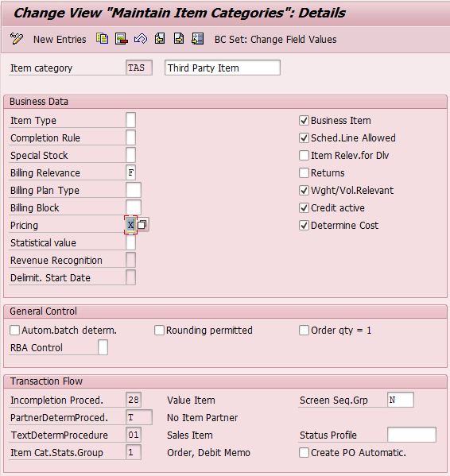Click BC Set: Change Field Values
450x476 pixels.
coord(275,40)
